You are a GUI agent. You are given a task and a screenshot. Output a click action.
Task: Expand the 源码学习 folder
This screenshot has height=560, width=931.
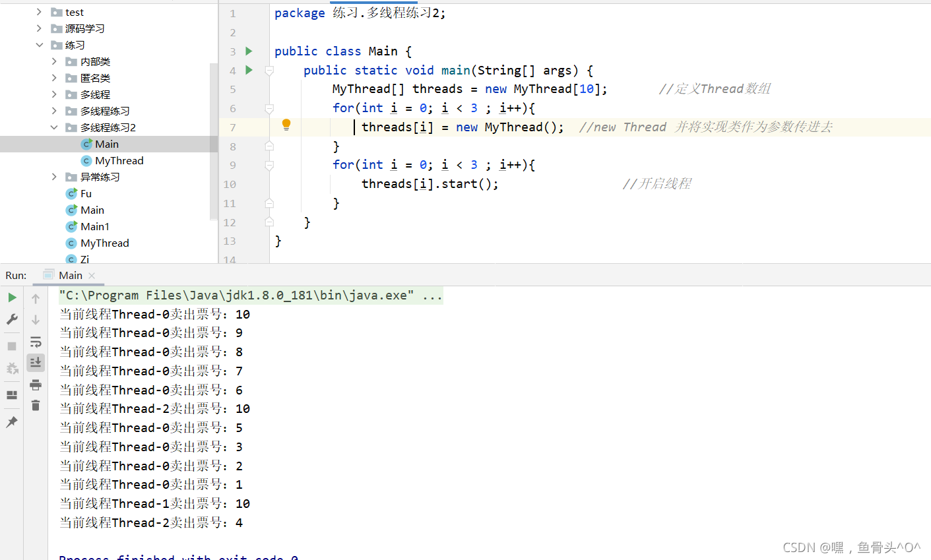[39, 28]
